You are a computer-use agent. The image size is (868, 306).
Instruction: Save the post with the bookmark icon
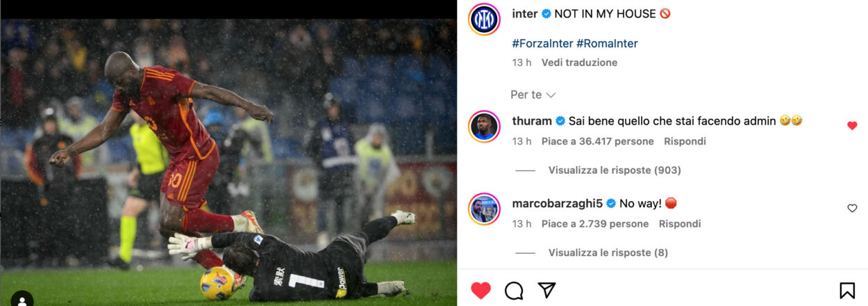pos(847,290)
